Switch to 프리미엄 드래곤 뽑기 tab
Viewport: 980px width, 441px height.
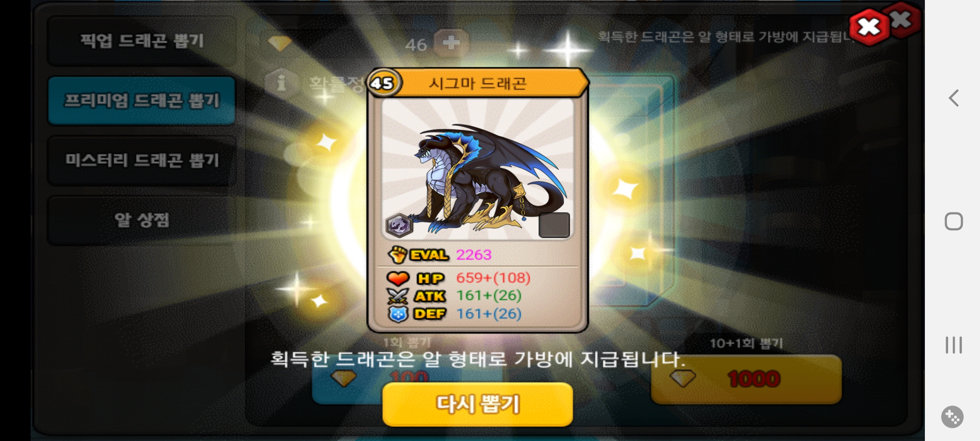pos(142,100)
